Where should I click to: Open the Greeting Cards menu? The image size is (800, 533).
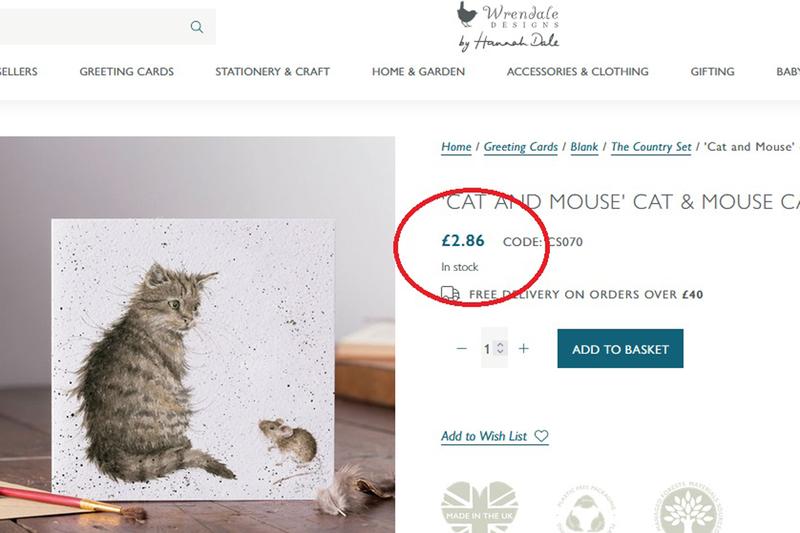(127, 72)
